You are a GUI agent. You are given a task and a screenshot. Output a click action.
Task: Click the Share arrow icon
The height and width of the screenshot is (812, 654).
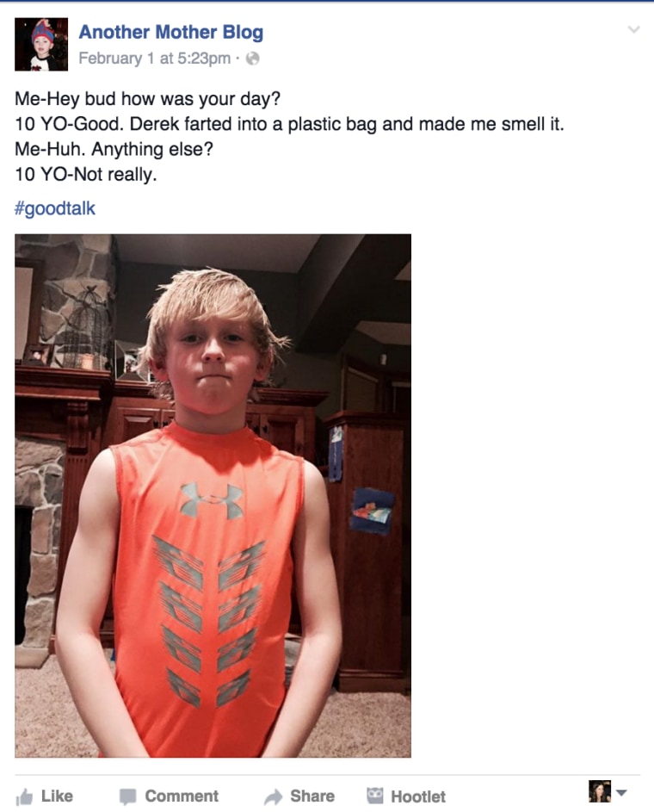pyautogui.click(x=273, y=797)
